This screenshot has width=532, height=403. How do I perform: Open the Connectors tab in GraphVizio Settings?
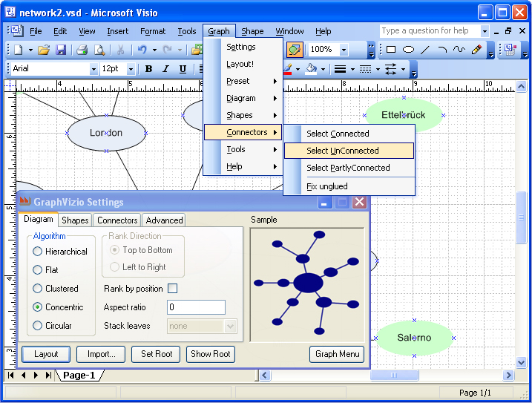[x=117, y=220]
